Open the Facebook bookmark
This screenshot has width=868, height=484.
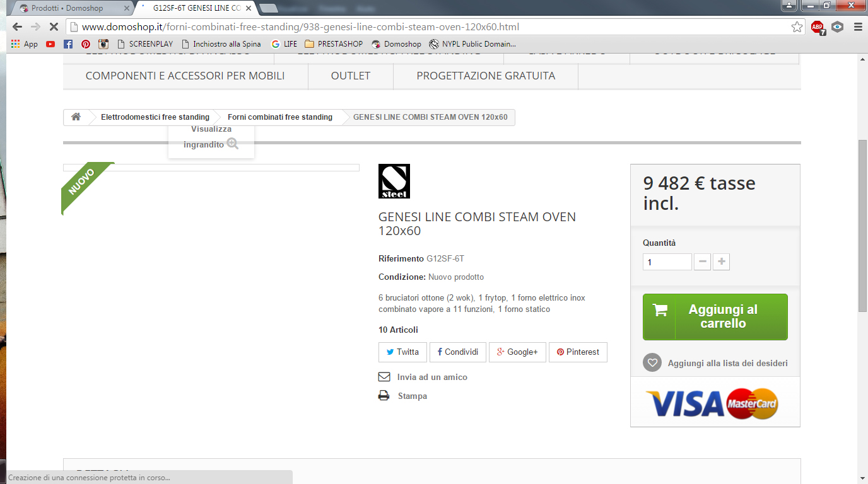(68, 44)
